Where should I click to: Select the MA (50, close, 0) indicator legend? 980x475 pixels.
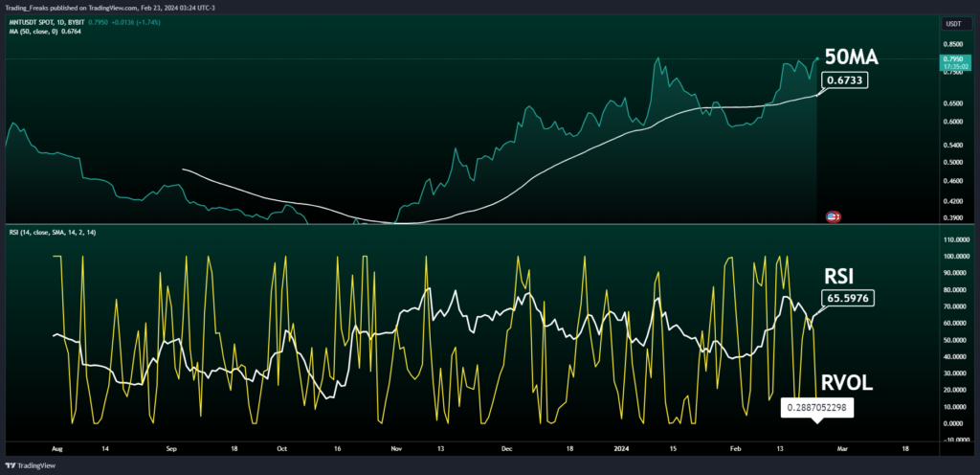pyautogui.click(x=33, y=32)
